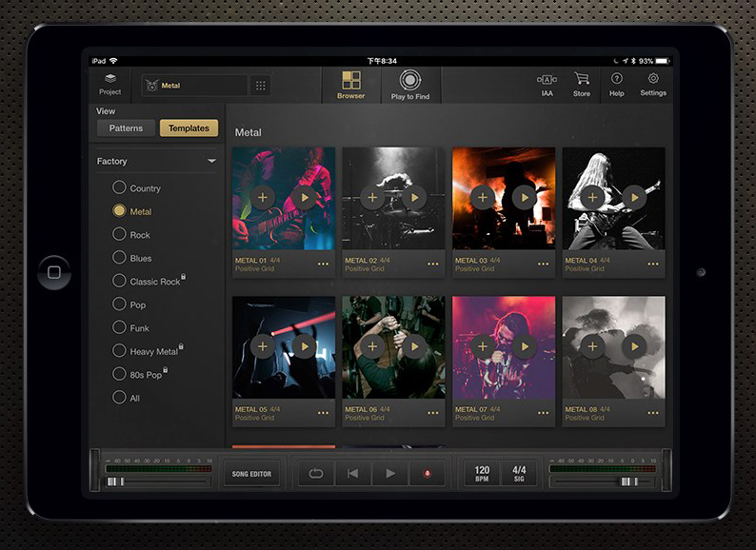Open the METAL 02 more options dots
This screenshot has height=550, width=756.
coord(433,265)
